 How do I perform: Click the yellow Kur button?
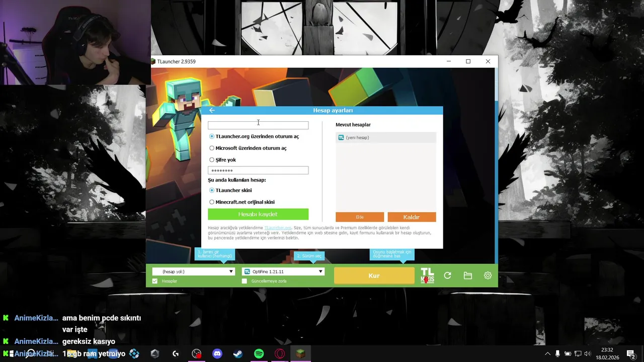(374, 276)
